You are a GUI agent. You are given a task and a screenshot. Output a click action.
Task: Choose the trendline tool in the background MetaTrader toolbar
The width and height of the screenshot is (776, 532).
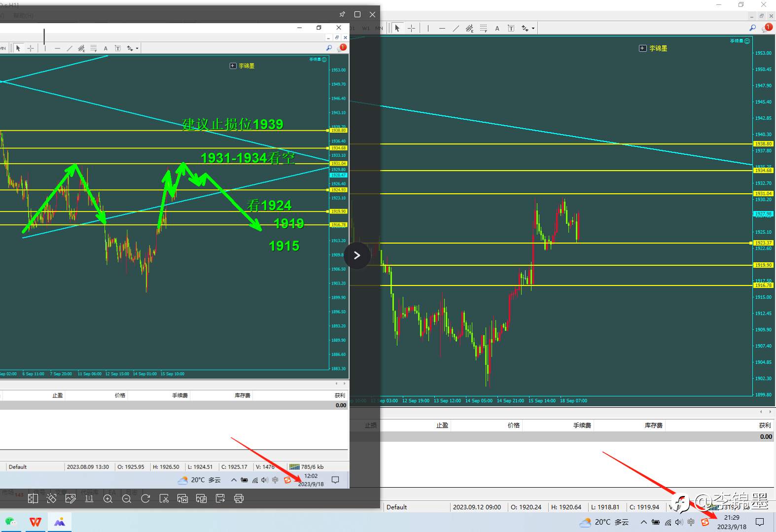tap(456, 28)
